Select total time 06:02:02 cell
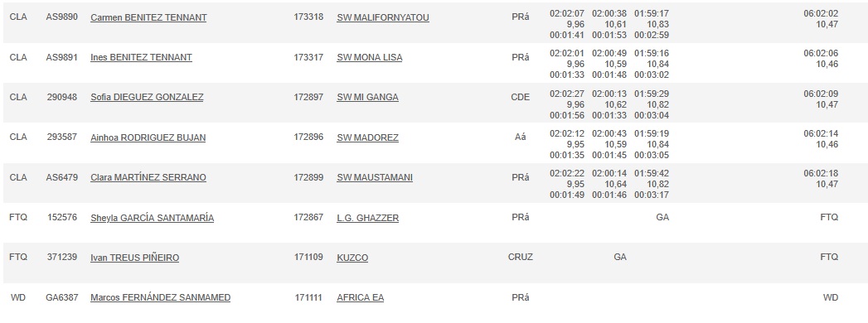The image size is (868, 323). pos(821,14)
